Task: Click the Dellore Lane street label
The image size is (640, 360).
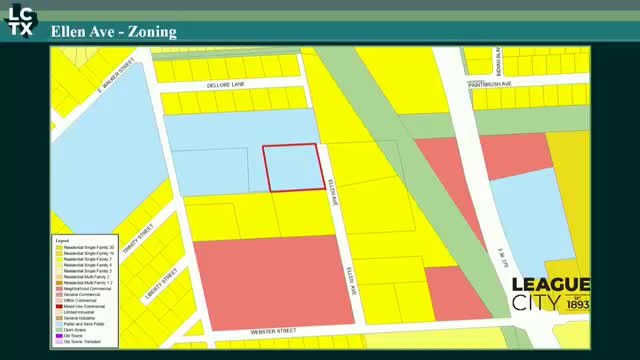Action: (x=226, y=85)
